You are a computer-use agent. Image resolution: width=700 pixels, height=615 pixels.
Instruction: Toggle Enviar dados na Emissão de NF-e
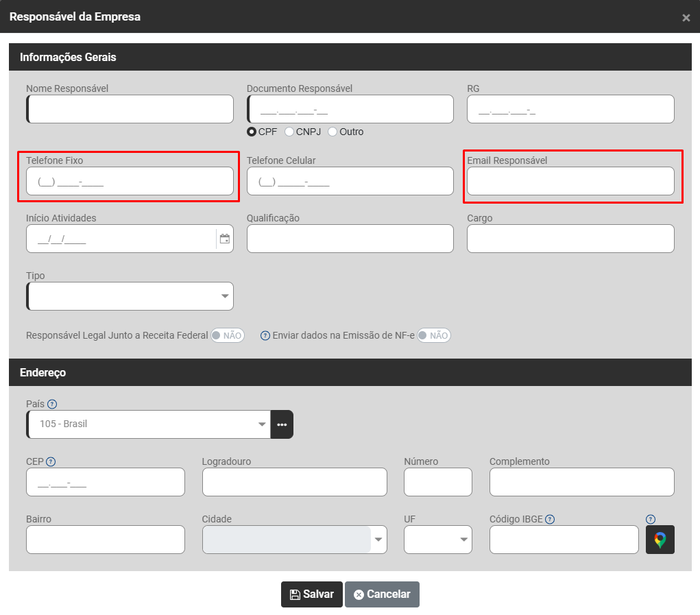click(434, 335)
